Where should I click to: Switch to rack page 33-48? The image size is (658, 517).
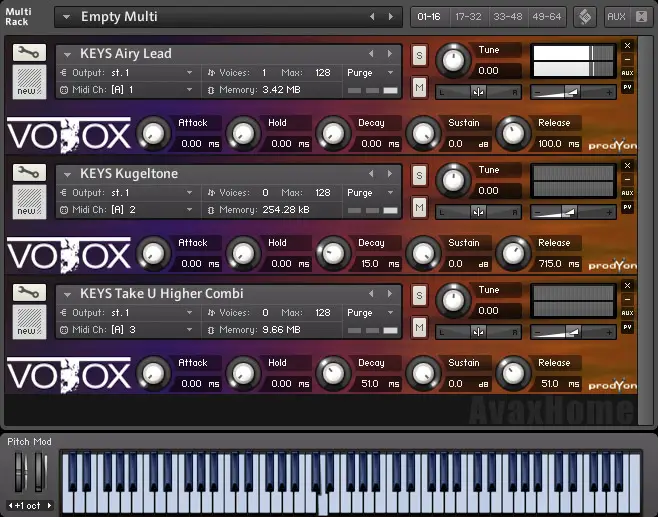pyautogui.click(x=508, y=17)
